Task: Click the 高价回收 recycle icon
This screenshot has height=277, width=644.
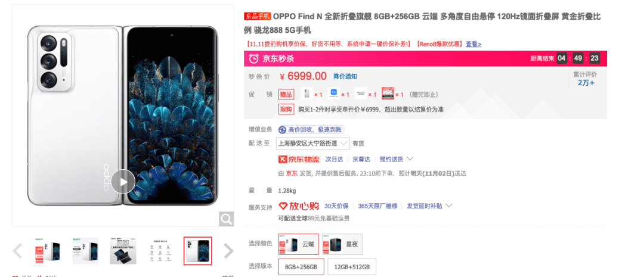Action: coord(282,130)
